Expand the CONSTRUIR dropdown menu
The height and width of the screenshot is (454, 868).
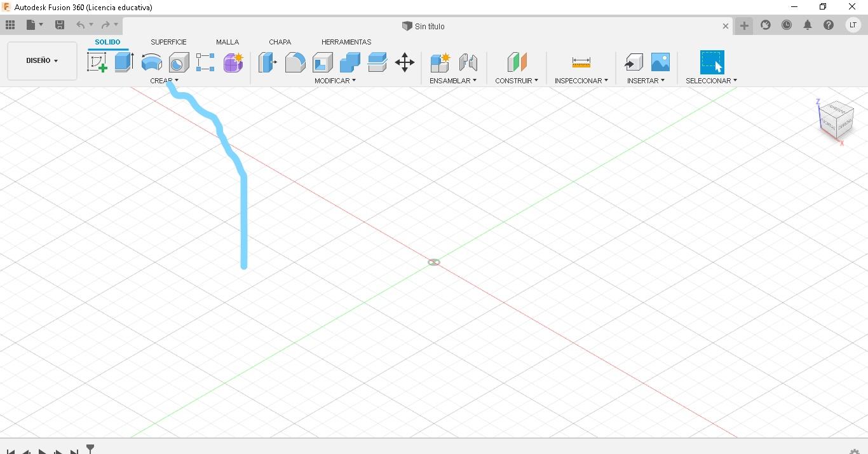(x=517, y=81)
